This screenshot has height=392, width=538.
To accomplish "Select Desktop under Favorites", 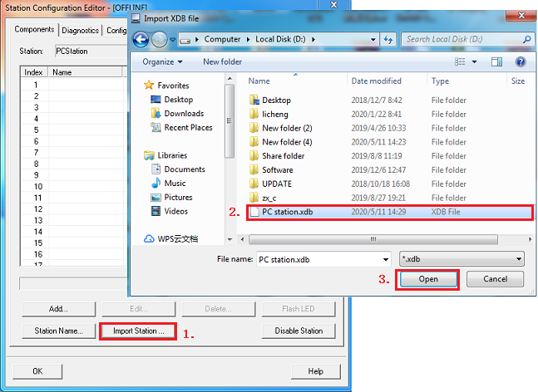I will tap(172, 100).
